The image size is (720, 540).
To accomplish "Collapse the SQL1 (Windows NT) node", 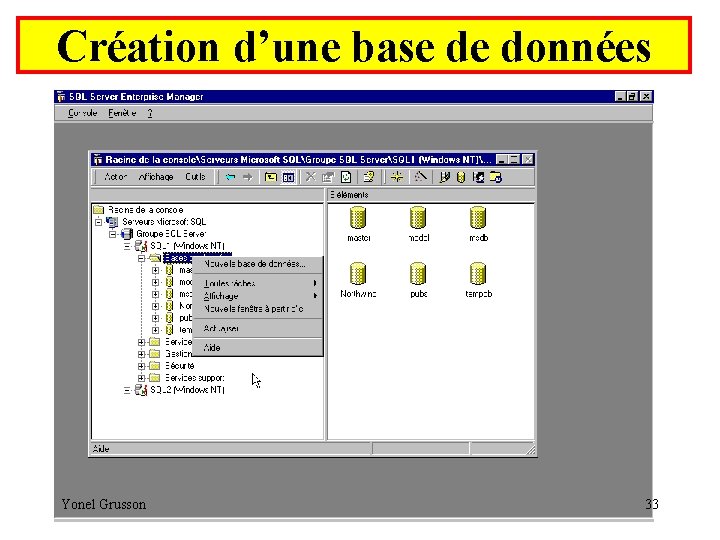I will [127, 246].
